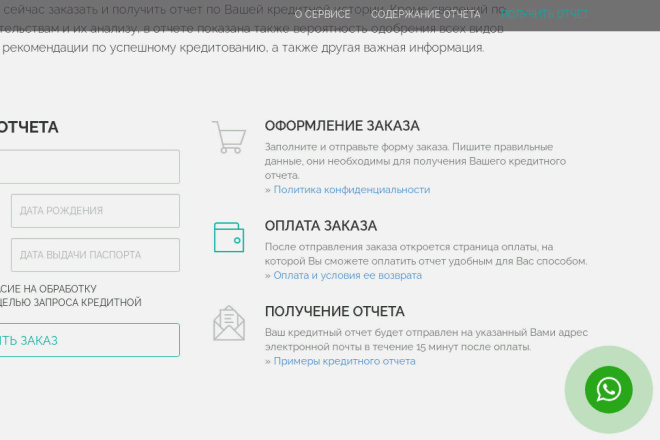Open the О СЕРВИСЕ menu item

322,14
